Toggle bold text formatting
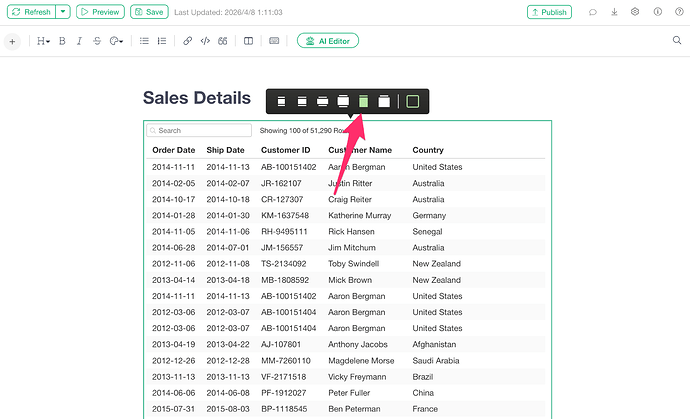Image resolution: width=690 pixels, height=419 pixels. click(x=62, y=41)
